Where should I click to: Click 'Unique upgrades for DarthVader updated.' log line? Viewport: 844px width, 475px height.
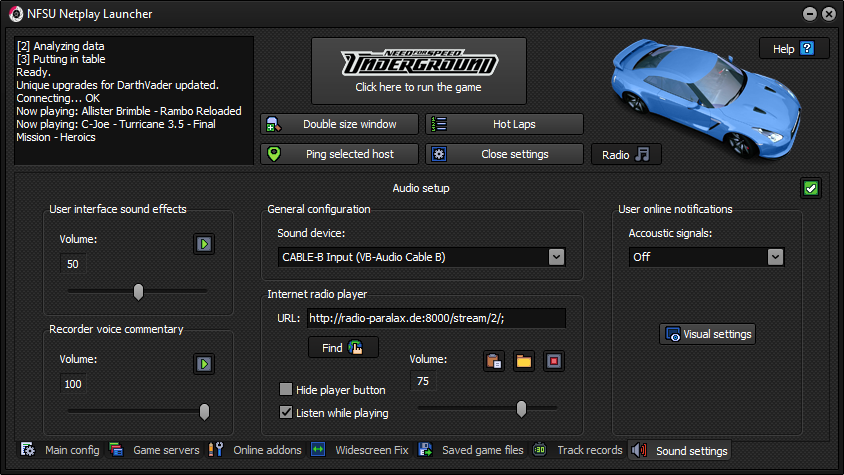[x=117, y=85]
